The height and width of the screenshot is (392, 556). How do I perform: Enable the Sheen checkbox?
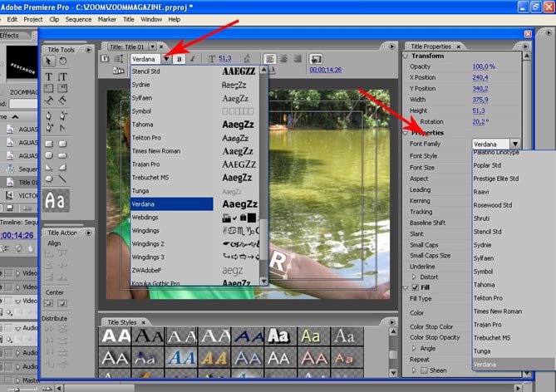424,370
